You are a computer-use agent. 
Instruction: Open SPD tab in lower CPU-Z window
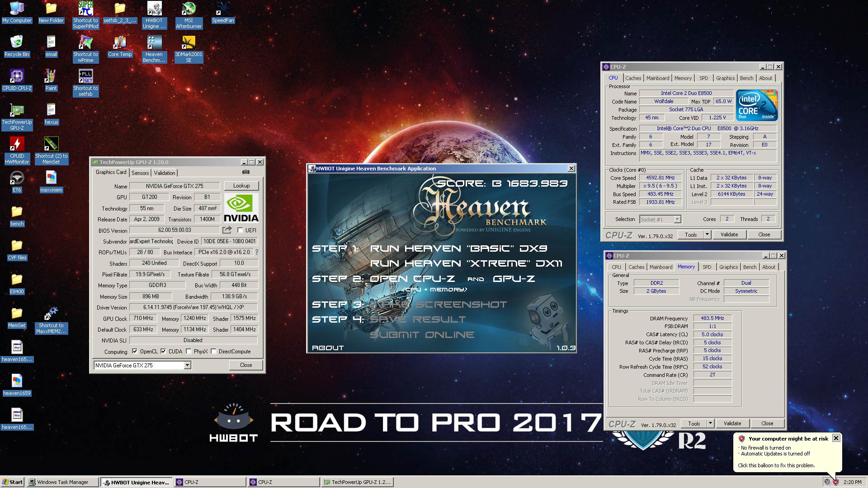(x=707, y=267)
